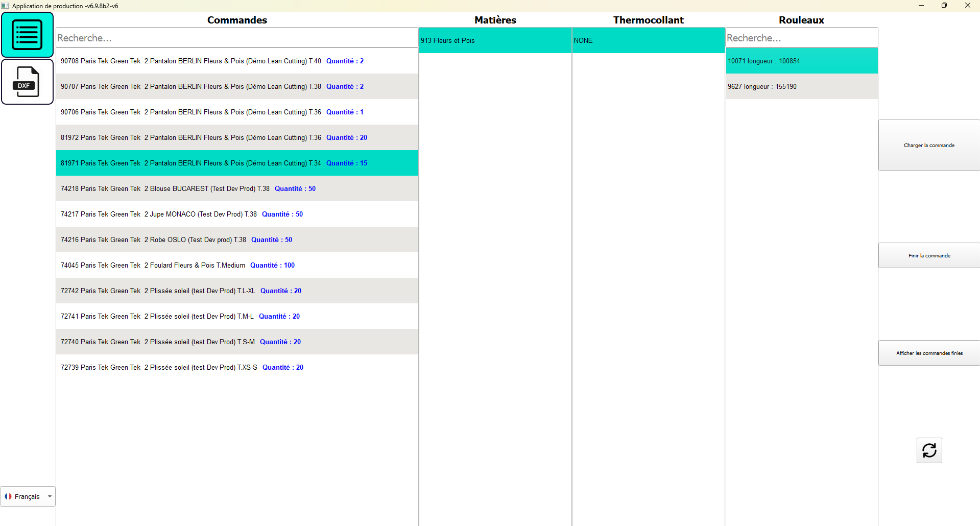The height and width of the screenshot is (526, 980).
Task: Open the DXF file import icon
Action: 27,82
